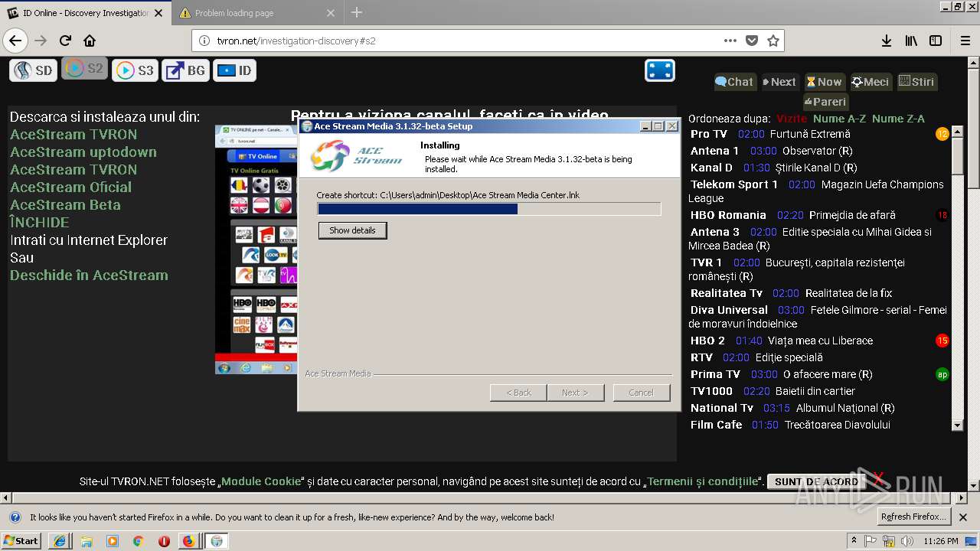Show the Now playing list
The image size is (980, 551).
tap(825, 82)
